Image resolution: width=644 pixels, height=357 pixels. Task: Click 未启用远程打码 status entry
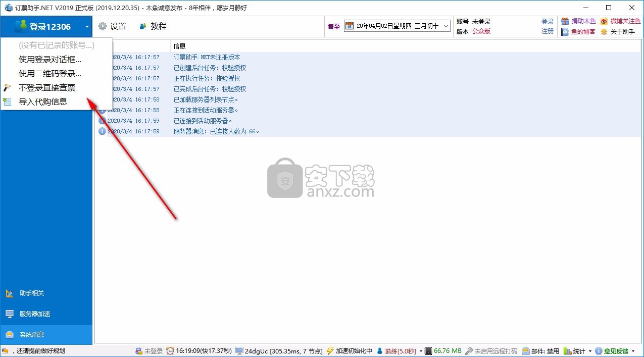(x=496, y=351)
